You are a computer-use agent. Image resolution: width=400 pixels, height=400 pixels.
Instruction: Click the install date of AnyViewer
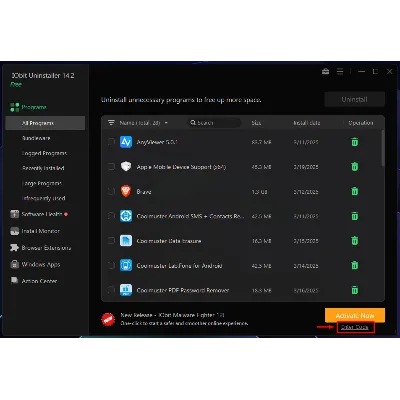point(306,142)
